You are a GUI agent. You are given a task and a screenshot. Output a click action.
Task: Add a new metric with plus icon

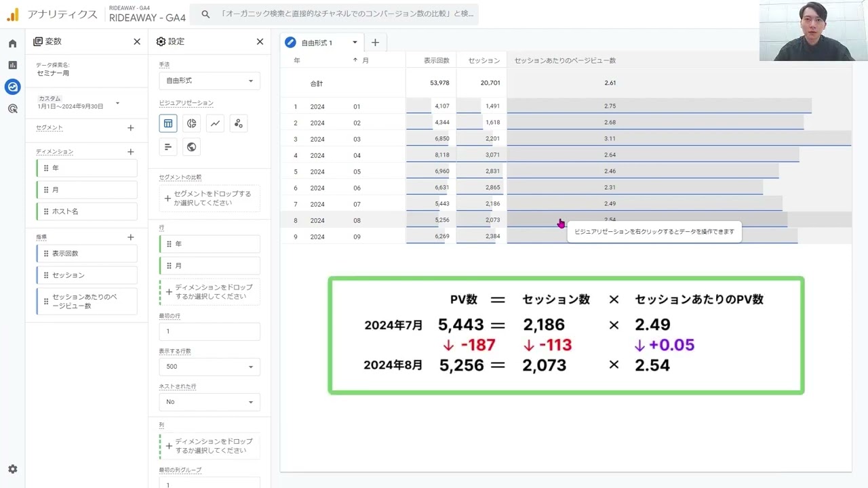pyautogui.click(x=131, y=237)
